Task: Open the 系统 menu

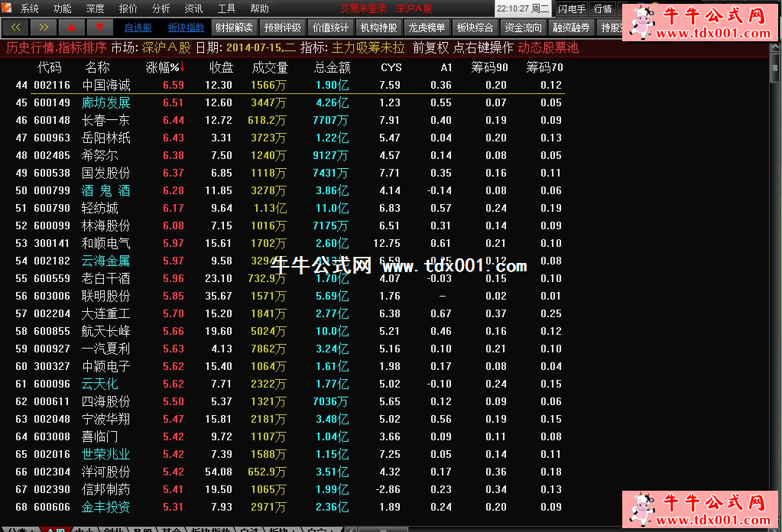Action: 30,8
